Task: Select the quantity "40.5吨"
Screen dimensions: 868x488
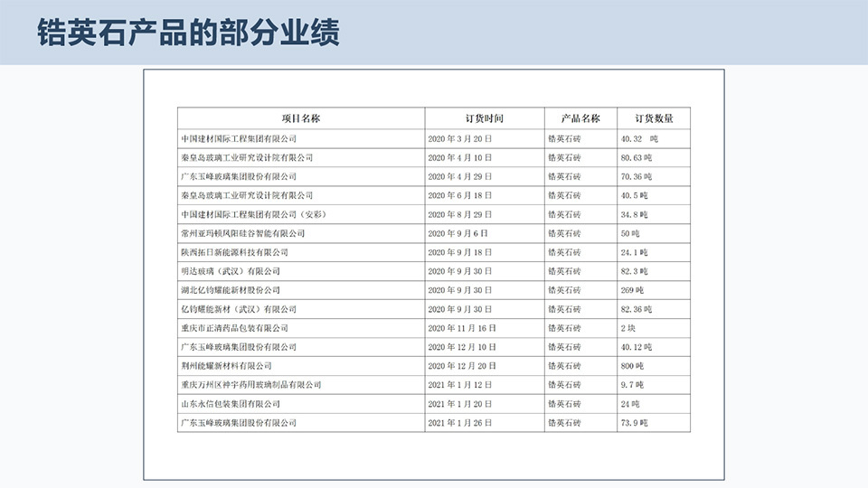Action: pyautogui.click(x=635, y=195)
